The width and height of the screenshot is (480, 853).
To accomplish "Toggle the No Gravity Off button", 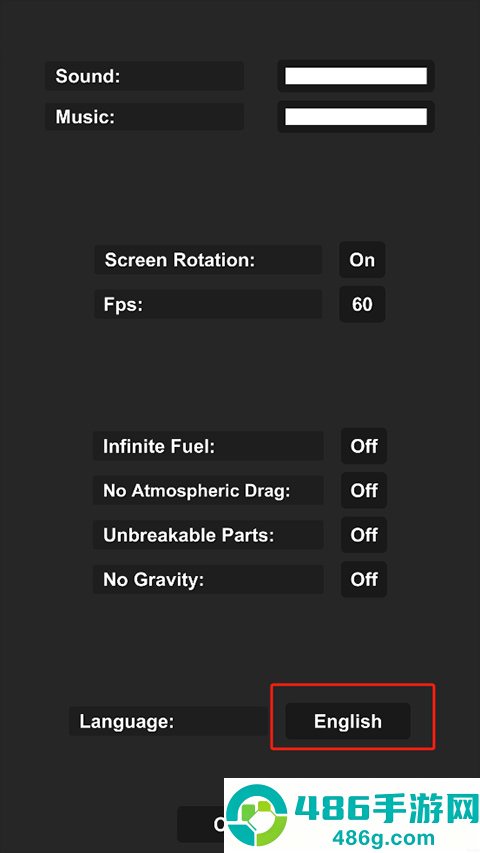I will pyautogui.click(x=364, y=579).
